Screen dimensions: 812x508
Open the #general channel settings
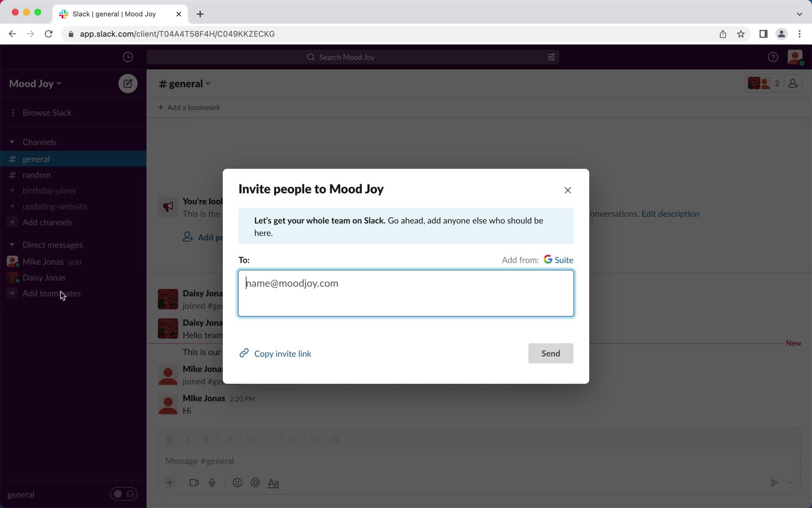[184, 83]
